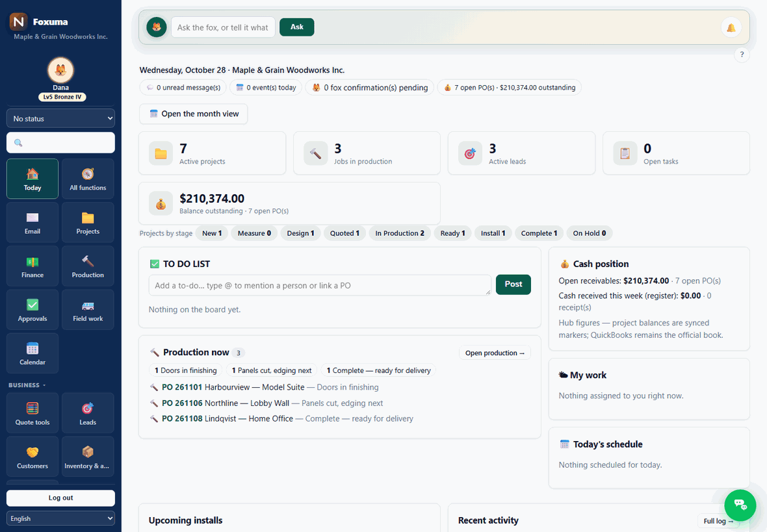
Task: Focus the Add a to-do text field
Action: (x=320, y=285)
